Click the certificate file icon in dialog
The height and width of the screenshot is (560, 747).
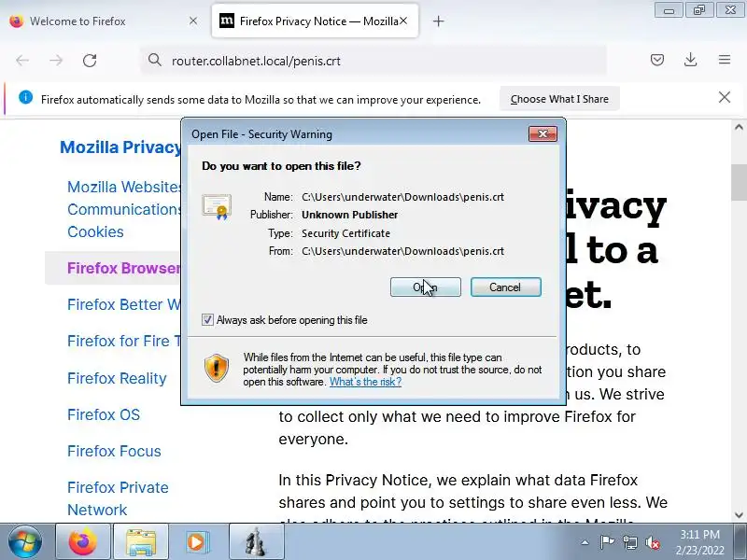coord(217,206)
